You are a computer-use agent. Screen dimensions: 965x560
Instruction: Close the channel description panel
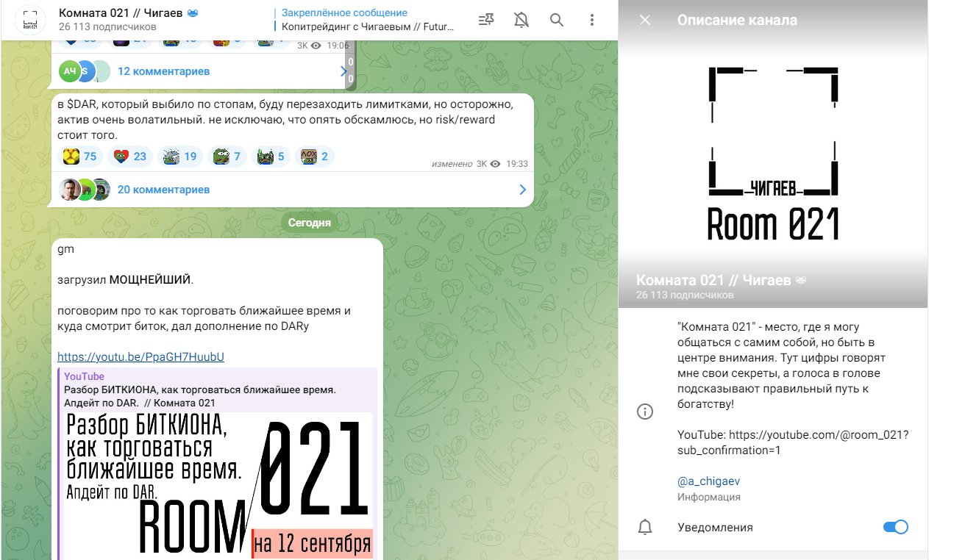tap(645, 21)
